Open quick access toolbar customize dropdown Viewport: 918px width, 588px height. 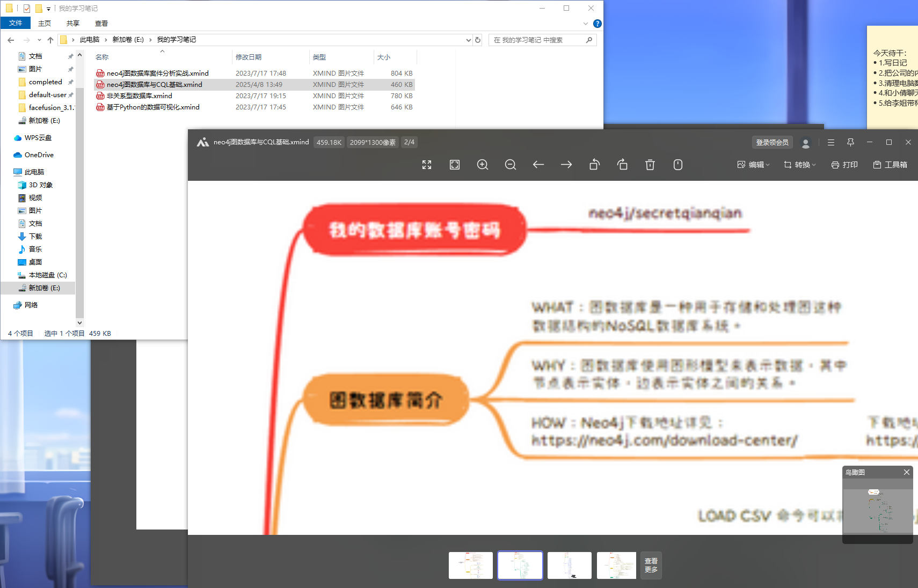pos(48,9)
